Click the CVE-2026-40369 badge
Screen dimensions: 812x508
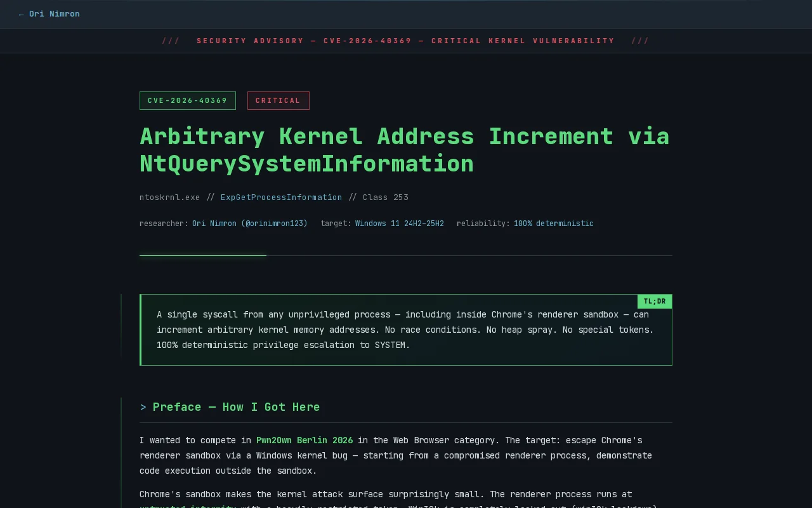188,100
